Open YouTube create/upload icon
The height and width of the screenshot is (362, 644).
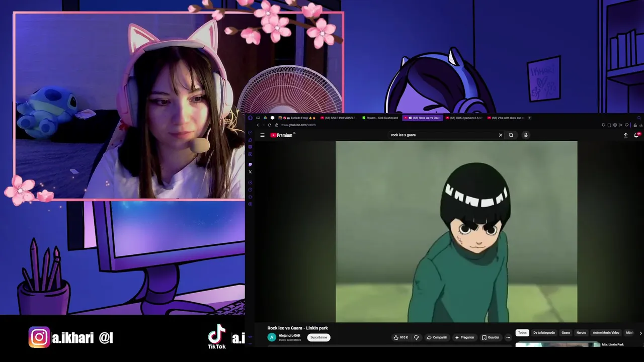point(625,135)
